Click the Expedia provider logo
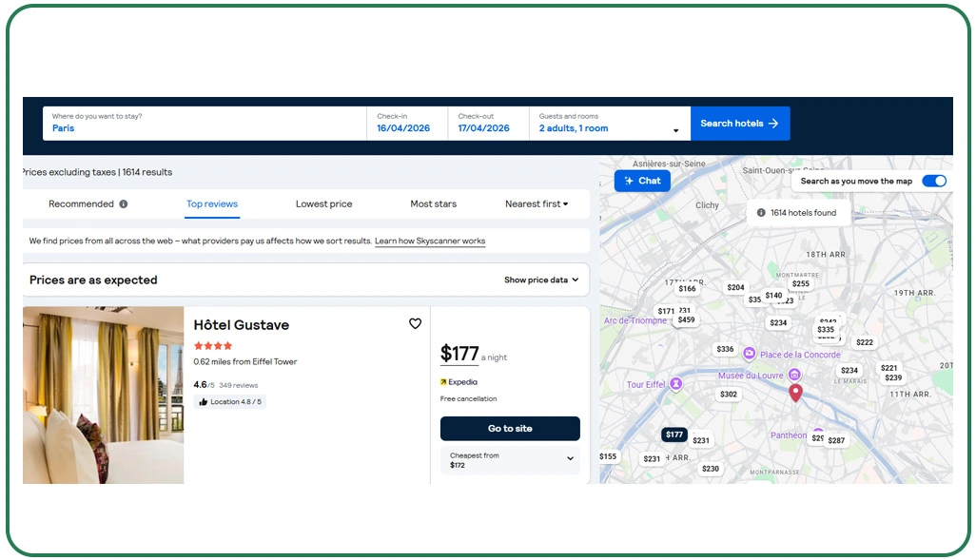 pyautogui.click(x=460, y=381)
